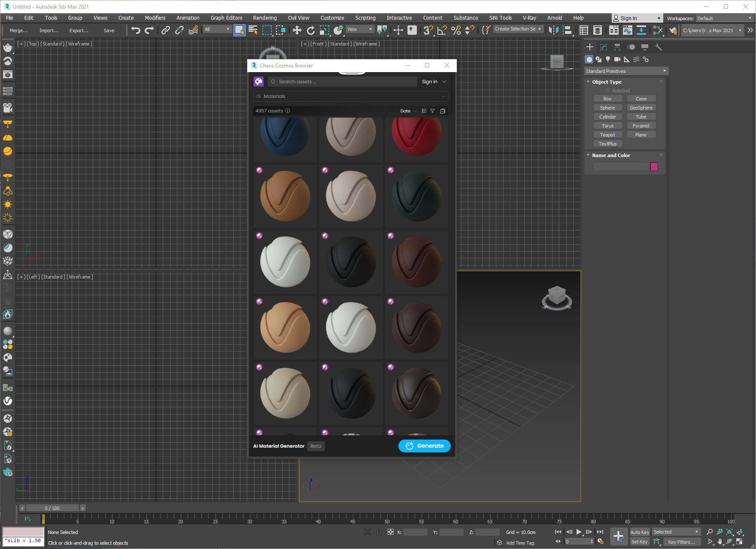This screenshot has height=549, width=756.
Task: Click the magenta object color swatch
Action: pos(654,167)
